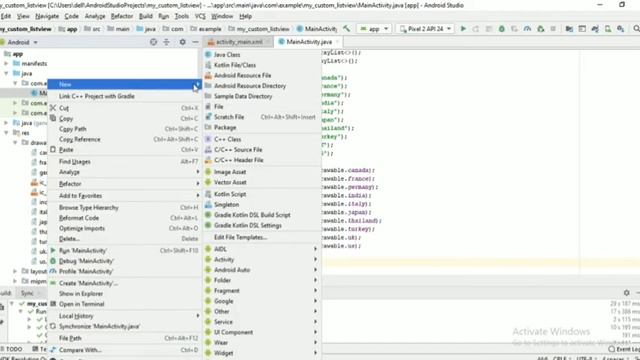640x360 pixels.
Task: Click Copy Path in context menu
Action: [x=124, y=129]
